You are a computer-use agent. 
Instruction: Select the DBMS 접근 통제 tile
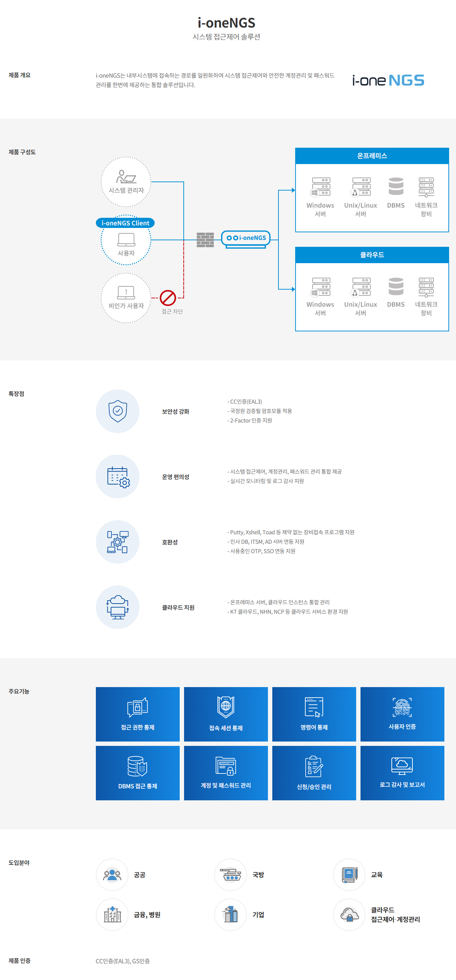tap(137, 773)
